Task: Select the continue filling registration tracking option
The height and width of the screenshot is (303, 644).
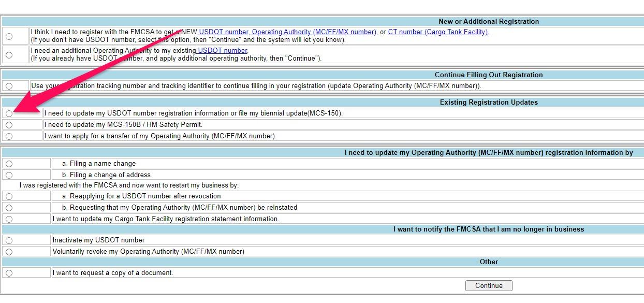Action: point(9,85)
